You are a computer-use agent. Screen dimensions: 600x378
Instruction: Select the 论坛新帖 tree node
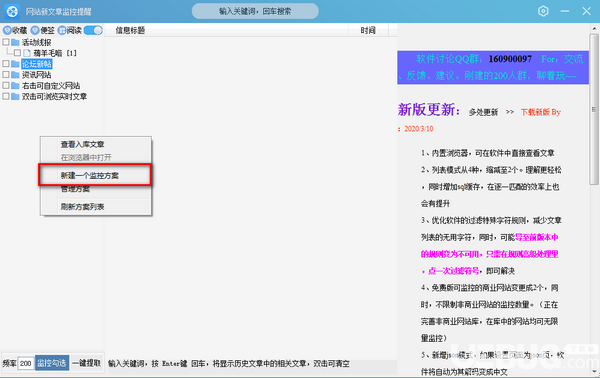click(x=36, y=64)
